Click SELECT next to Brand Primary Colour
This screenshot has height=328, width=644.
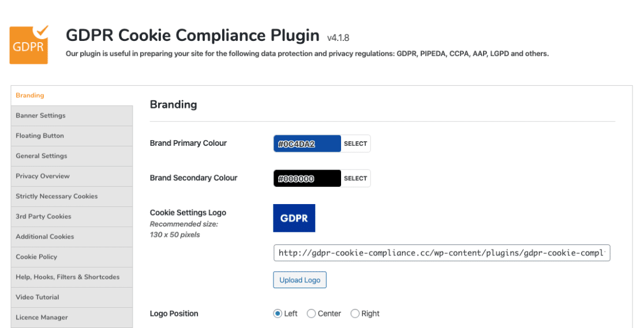[355, 144]
